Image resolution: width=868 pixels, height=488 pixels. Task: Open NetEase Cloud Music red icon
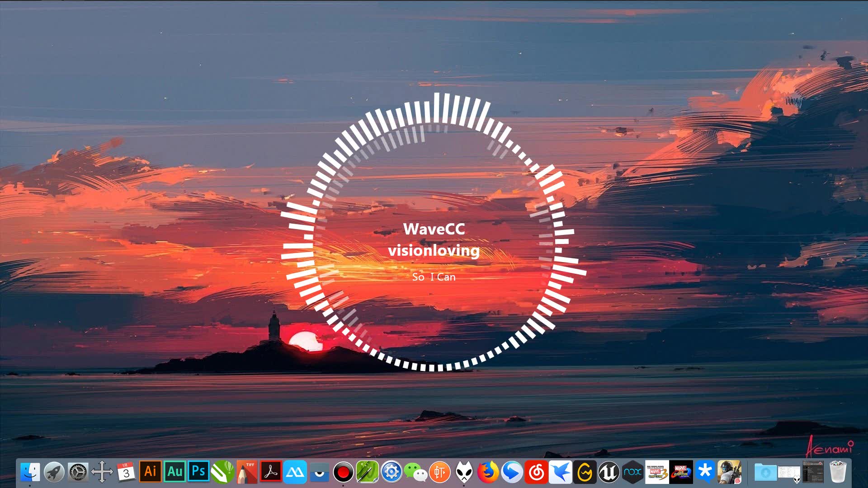[x=536, y=473]
